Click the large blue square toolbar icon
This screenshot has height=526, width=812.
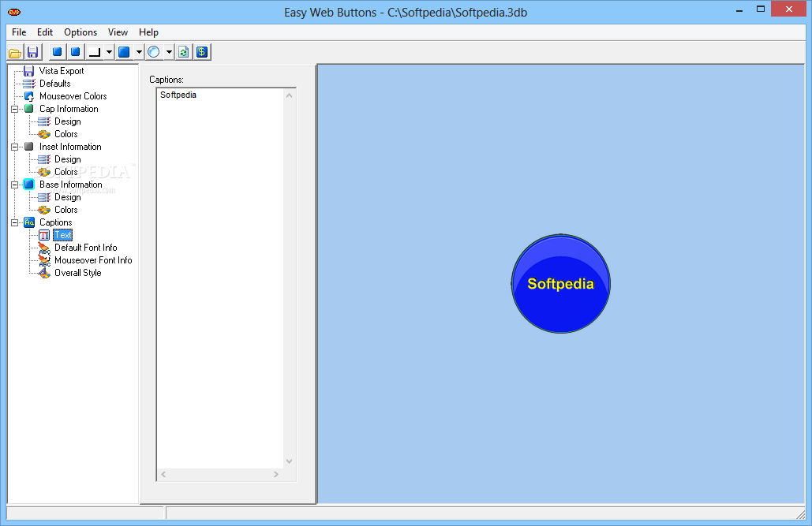[124, 52]
